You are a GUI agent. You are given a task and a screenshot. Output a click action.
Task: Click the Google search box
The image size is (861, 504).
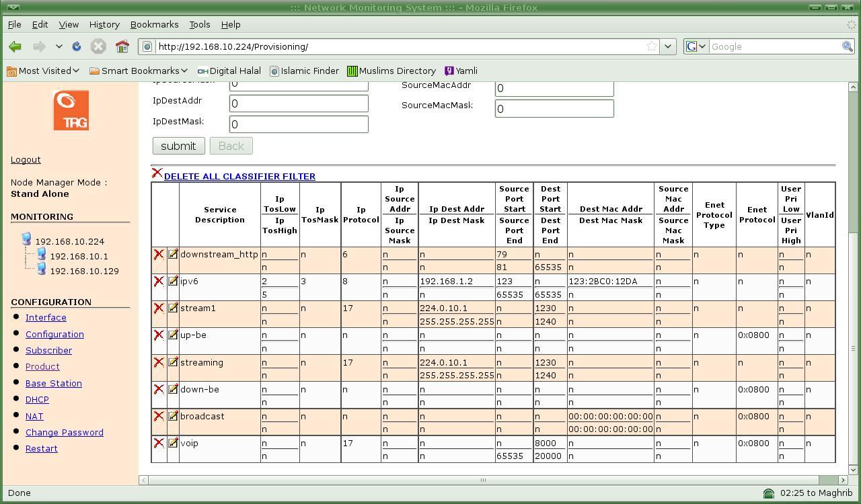(x=774, y=46)
